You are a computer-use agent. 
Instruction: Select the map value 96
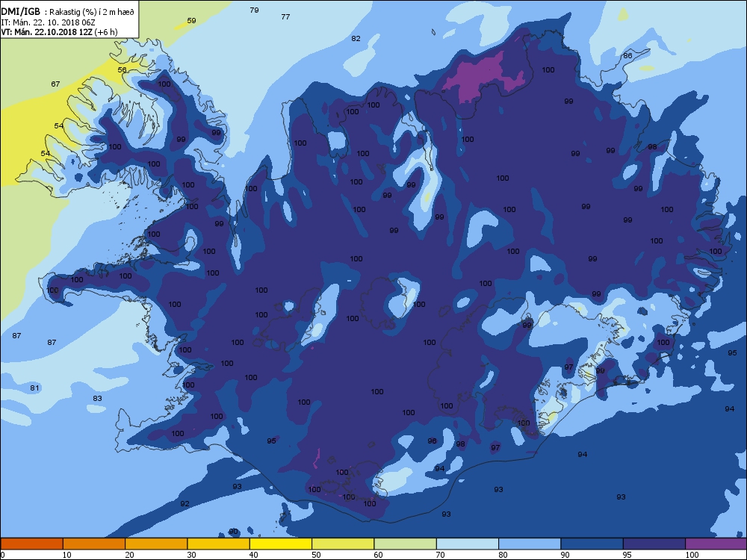coord(432,441)
